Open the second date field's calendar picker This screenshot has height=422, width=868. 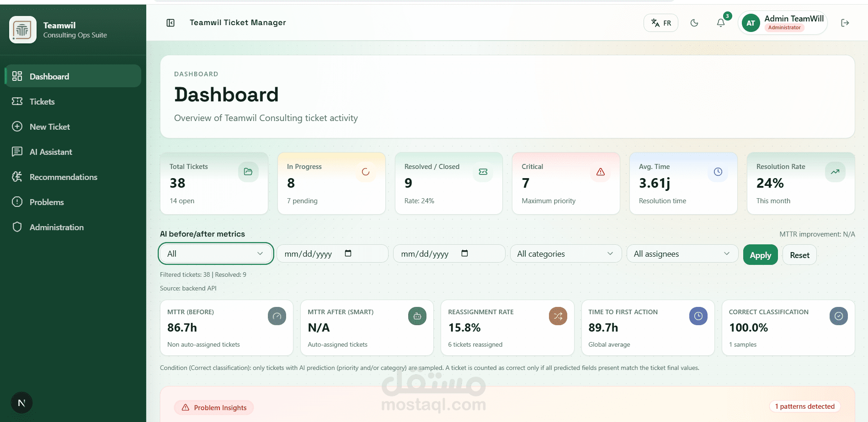[464, 253]
